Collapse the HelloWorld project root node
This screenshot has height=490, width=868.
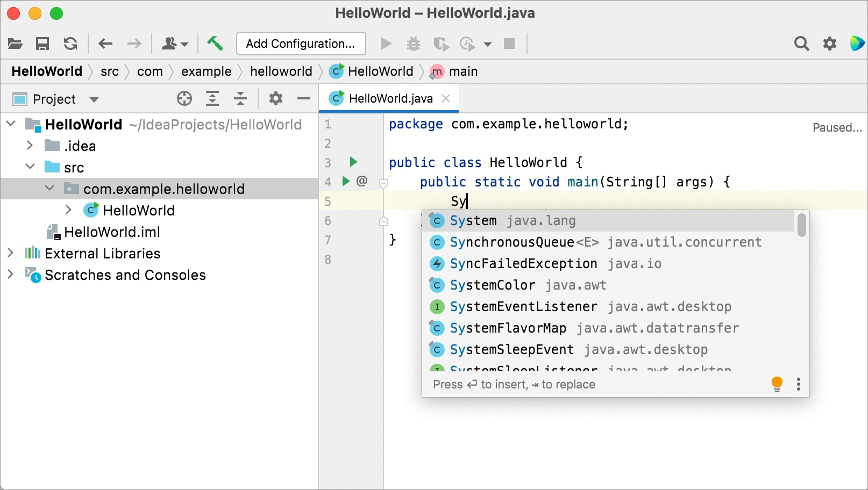tap(11, 124)
